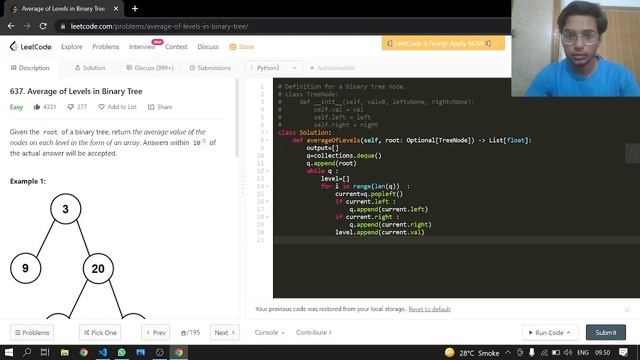Switch to the Discuss (999+) tab
The height and width of the screenshot is (360, 640).
[x=150, y=68]
